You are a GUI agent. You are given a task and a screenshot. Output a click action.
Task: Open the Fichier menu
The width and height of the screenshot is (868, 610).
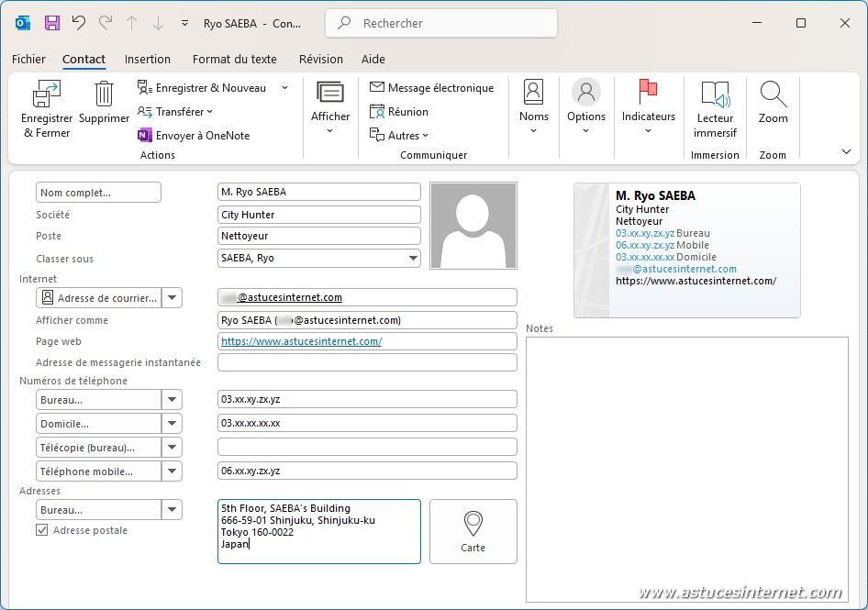pyautogui.click(x=28, y=59)
